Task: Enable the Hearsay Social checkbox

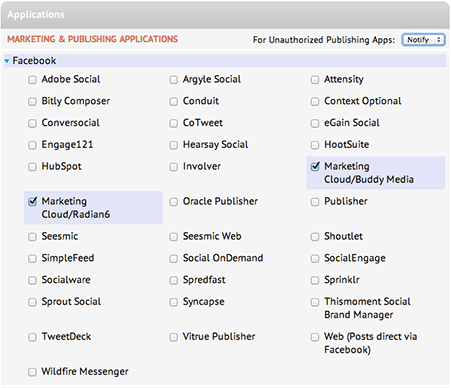Action: point(174,145)
